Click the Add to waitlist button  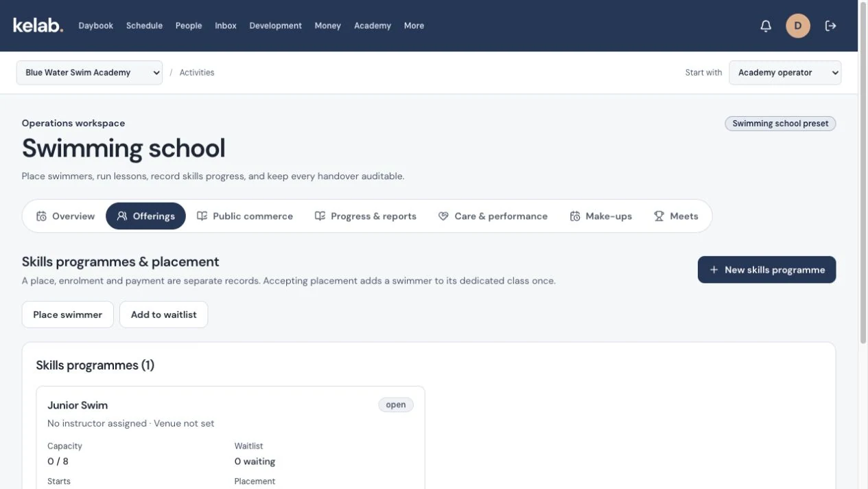coord(163,315)
